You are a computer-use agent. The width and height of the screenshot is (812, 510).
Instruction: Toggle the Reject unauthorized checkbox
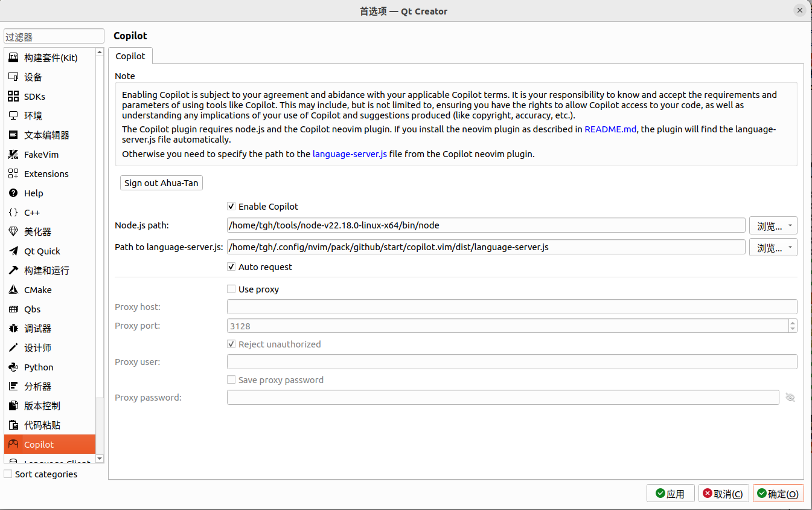tap(231, 344)
